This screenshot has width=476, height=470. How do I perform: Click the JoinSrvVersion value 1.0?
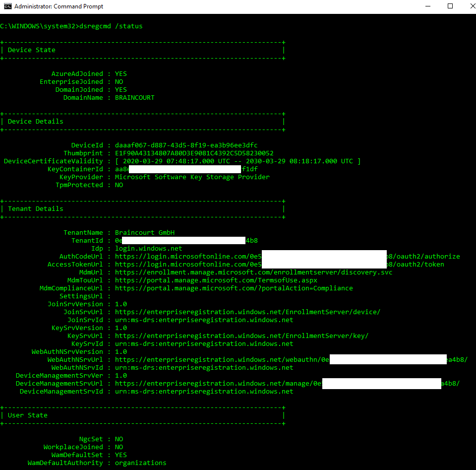click(x=121, y=304)
